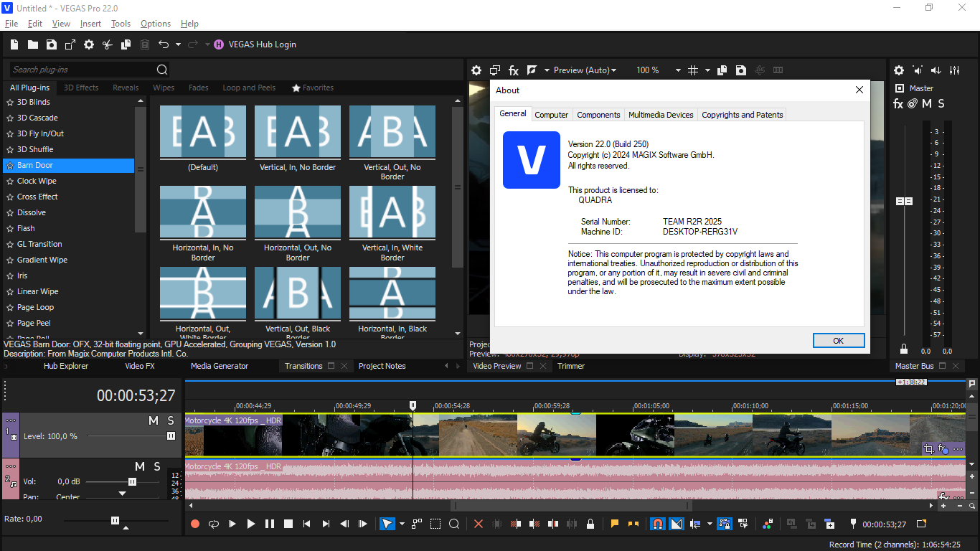Open Video Output FX in preview toolbar

point(514,70)
